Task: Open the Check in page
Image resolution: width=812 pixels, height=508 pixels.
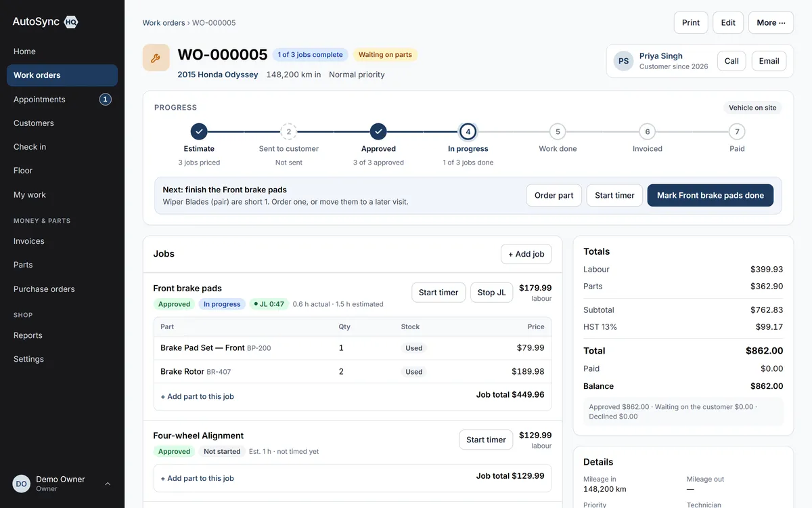Action: [62, 147]
